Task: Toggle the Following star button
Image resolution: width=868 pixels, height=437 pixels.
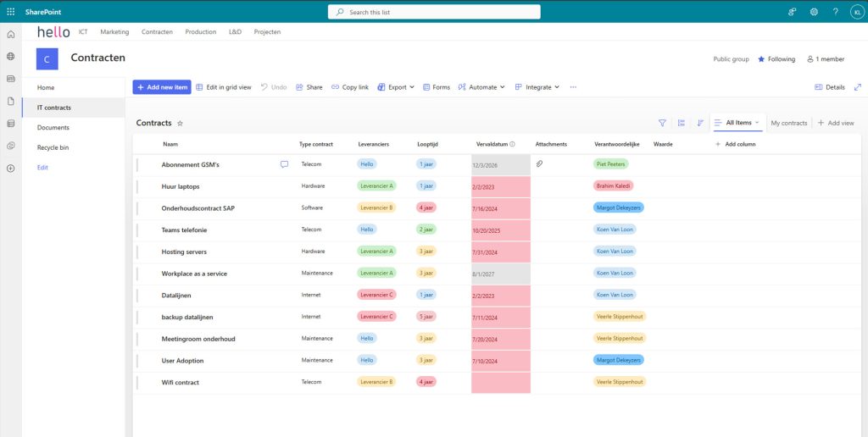Action: click(776, 59)
